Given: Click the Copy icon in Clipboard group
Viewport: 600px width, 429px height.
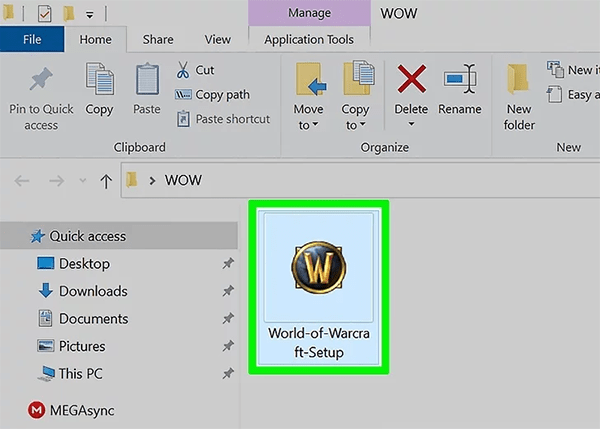Looking at the screenshot, I should 99,79.
